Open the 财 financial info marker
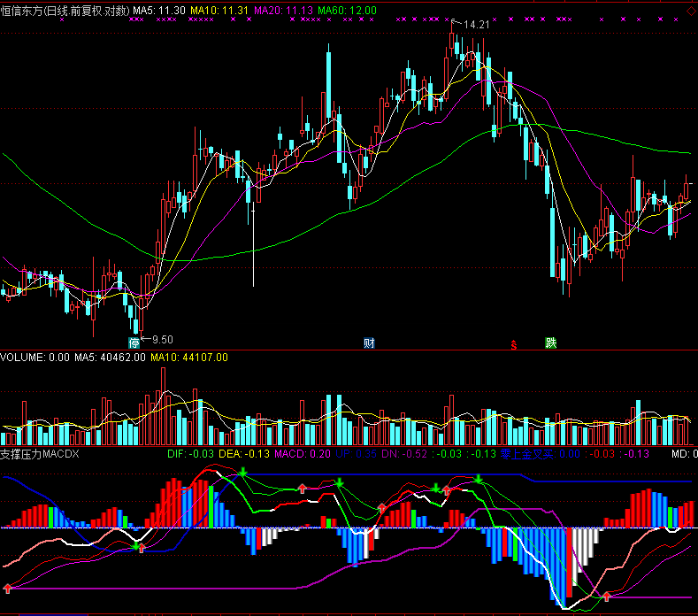Viewport: 698px width, 616px height. point(369,343)
